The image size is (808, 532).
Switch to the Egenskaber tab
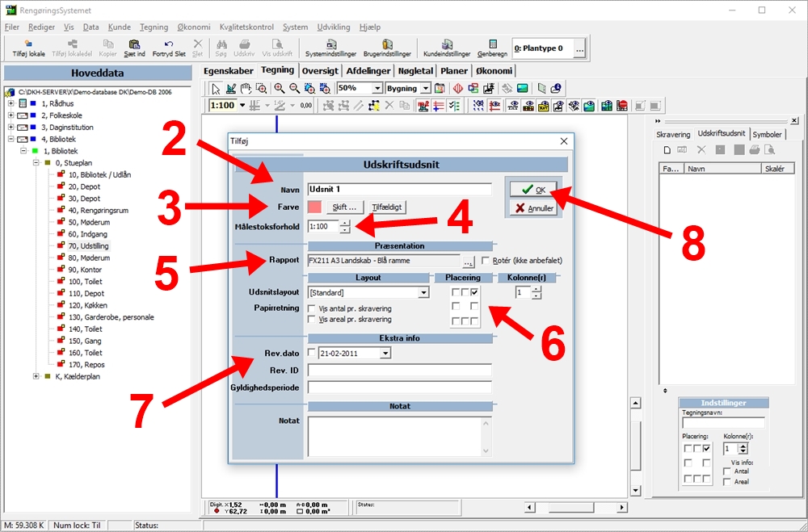coord(229,71)
